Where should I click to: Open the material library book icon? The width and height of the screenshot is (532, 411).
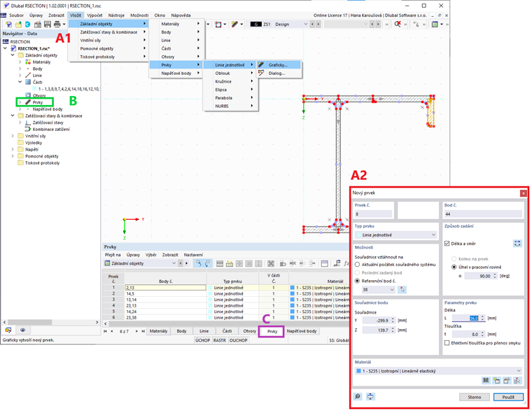pos(486,380)
